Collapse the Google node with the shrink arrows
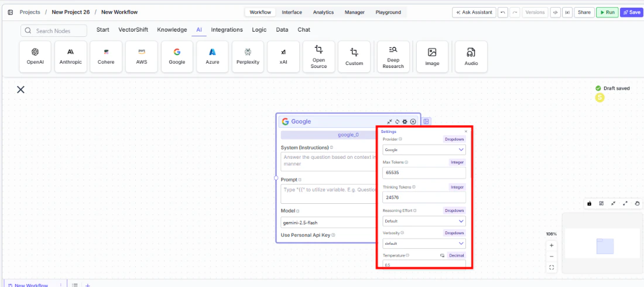Screen dimensions: 644x287 [389, 122]
